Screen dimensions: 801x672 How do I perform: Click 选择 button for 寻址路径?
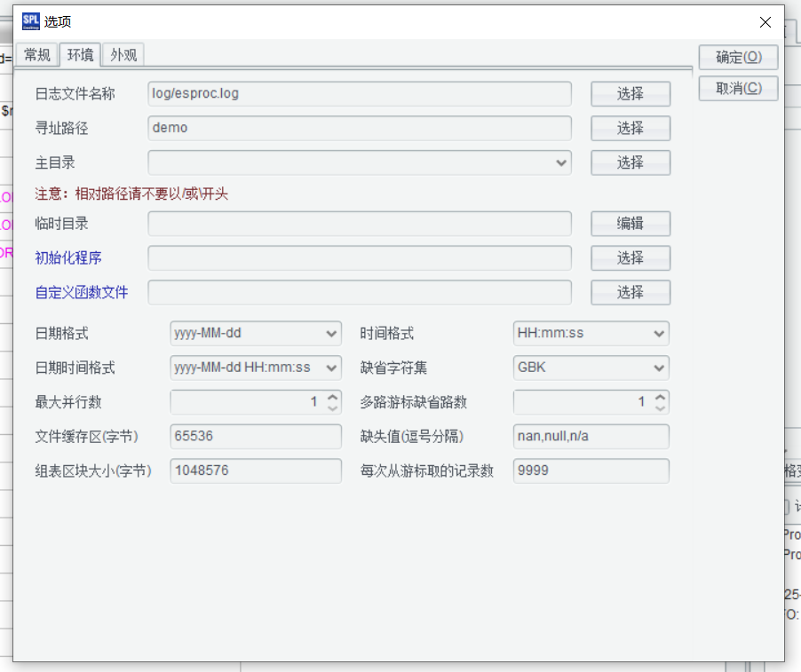tap(630, 128)
